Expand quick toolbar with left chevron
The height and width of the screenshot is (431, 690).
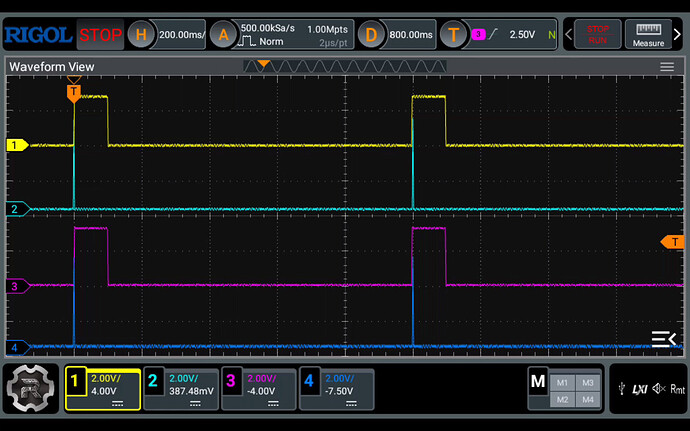tap(569, 35)
